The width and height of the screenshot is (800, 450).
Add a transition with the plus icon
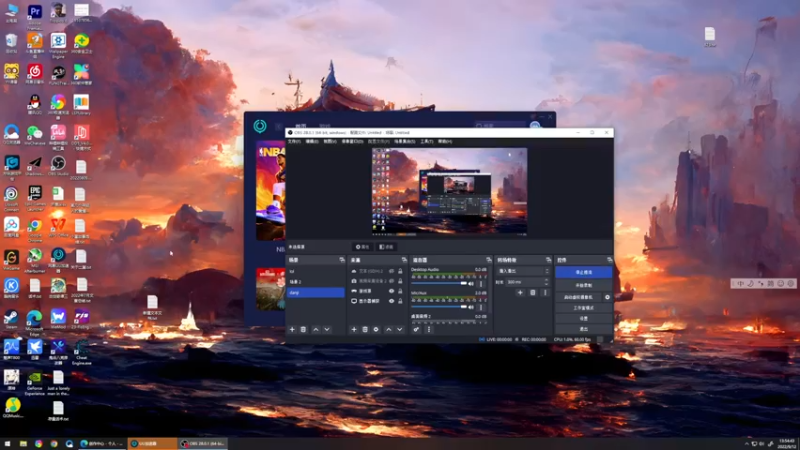tap(520, 293)
